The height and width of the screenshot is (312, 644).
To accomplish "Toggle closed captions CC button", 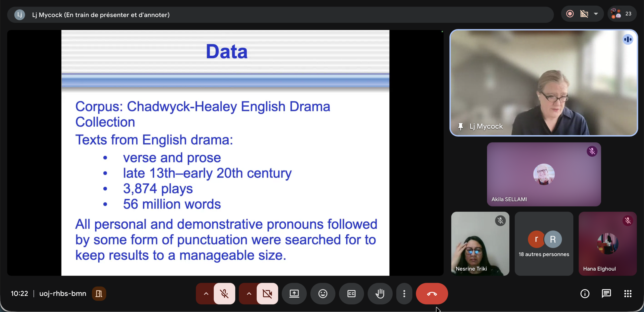I will coord(351,294).
